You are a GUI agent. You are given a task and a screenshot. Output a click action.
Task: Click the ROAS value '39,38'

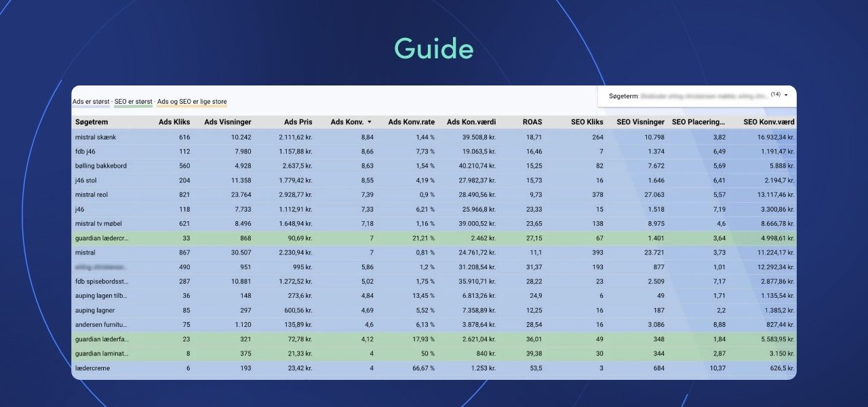point(534,353)
